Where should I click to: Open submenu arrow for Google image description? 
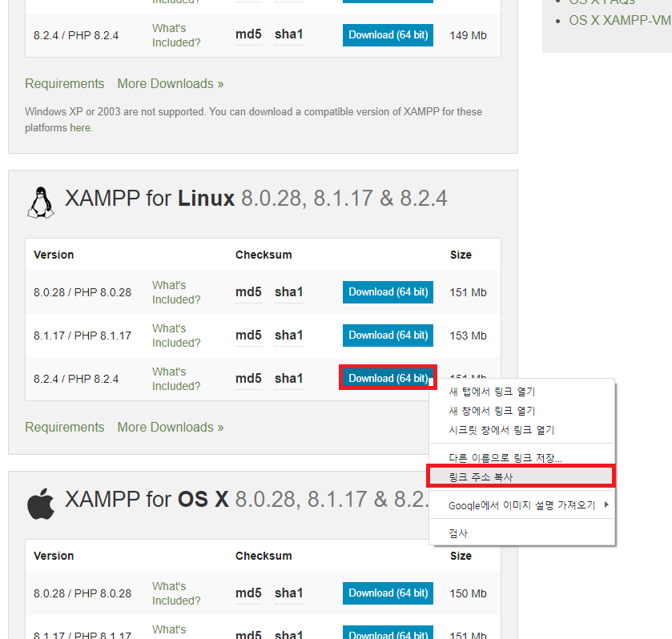[606, 504]
